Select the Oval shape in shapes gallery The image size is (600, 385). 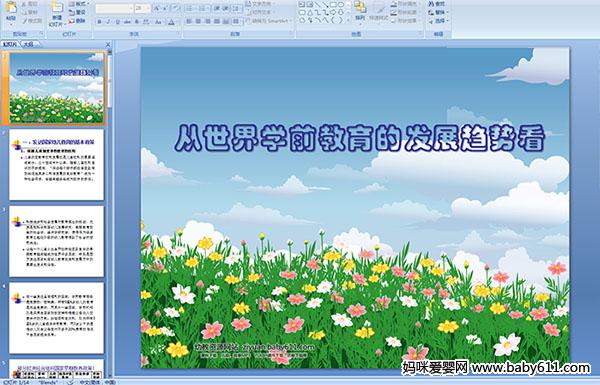click(341, 4)
